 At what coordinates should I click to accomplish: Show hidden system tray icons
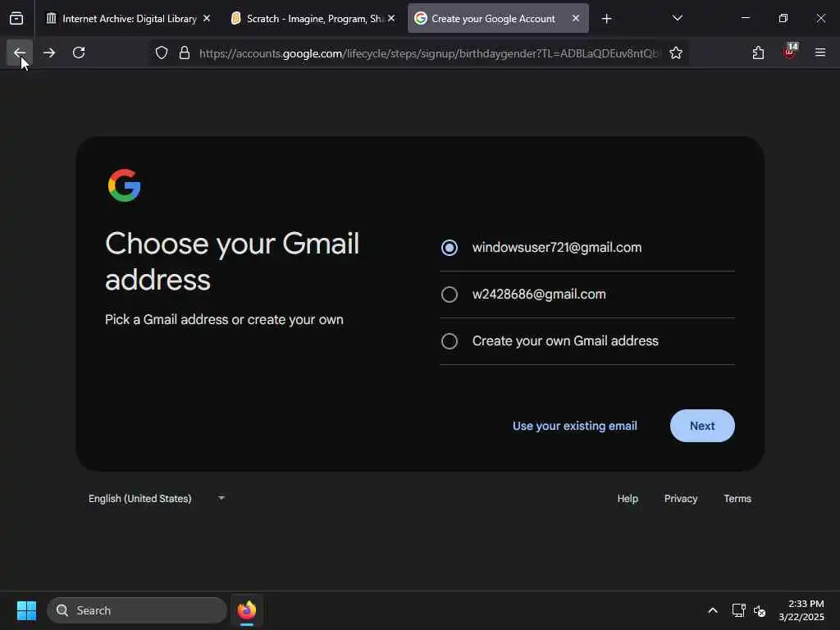click(x=713, y=610)
